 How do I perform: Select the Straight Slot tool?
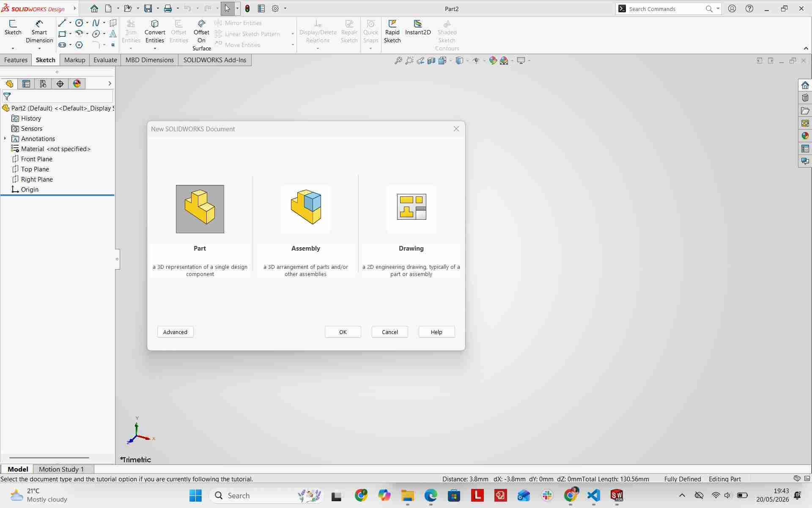(x=62, y=45)
